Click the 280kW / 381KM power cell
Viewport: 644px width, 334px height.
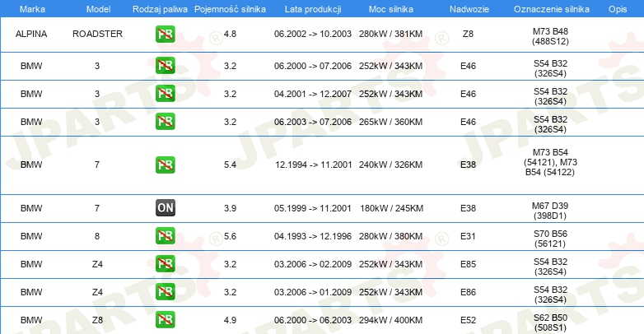pyautogui.click(x=390, y=34)
